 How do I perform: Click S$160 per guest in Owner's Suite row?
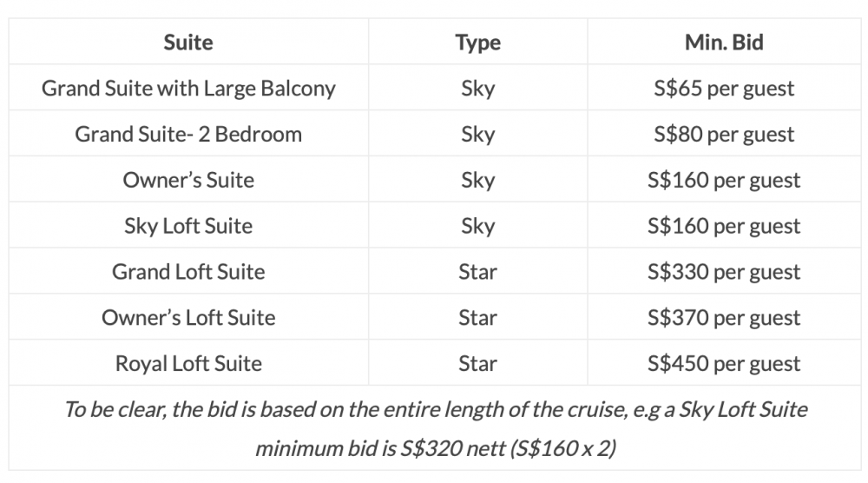point(724,181)
